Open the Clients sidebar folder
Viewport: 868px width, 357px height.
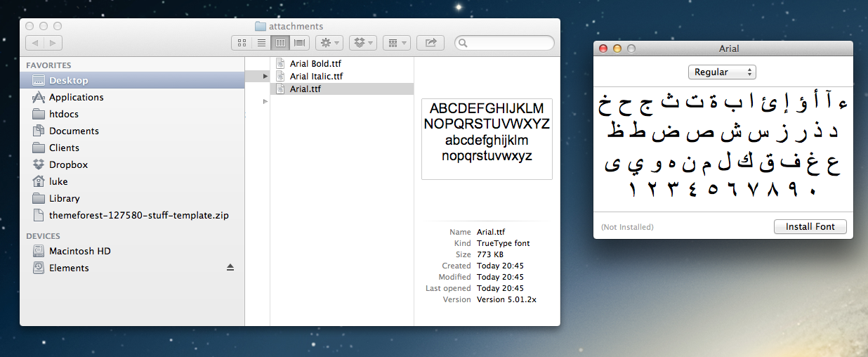point(132,148)
